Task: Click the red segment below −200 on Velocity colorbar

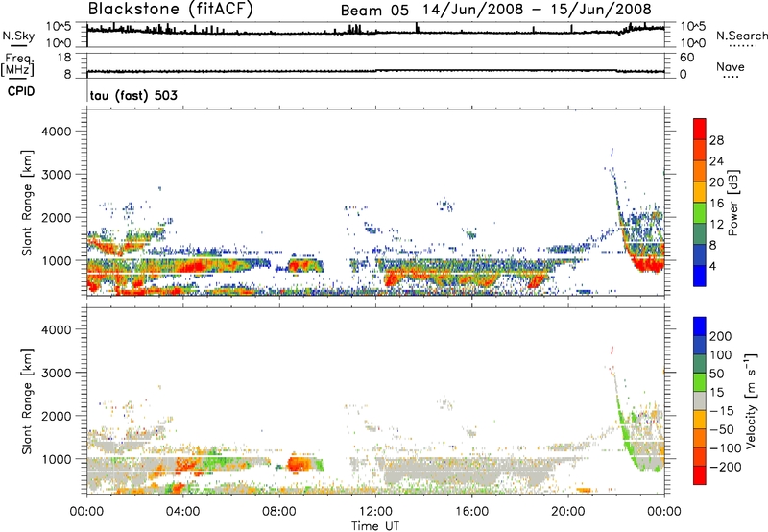Action: pyautogui.click(x=700, y=475)
